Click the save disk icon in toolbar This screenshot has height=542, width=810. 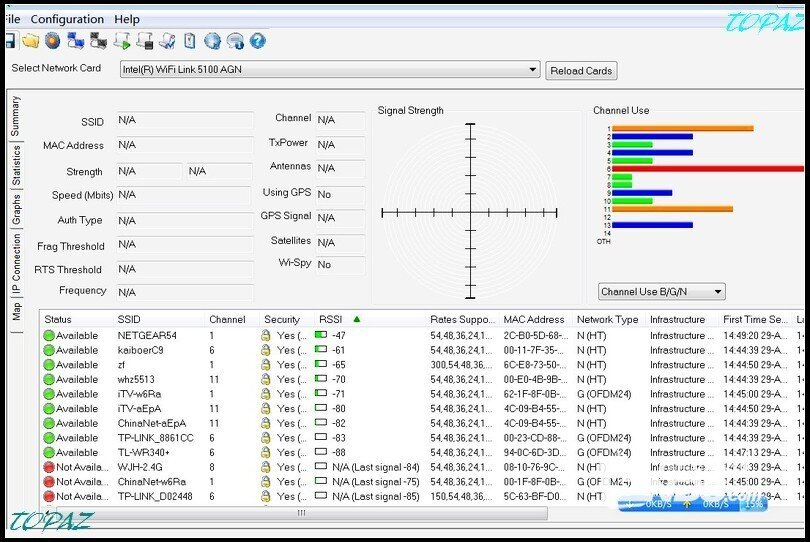click(8, 41)
